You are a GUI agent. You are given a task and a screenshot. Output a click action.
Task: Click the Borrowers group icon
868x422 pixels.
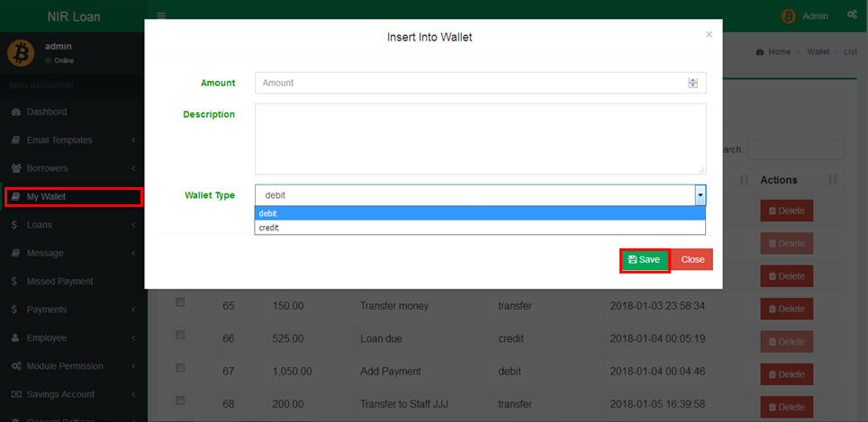pyautogui.click(x=15, y=168)
